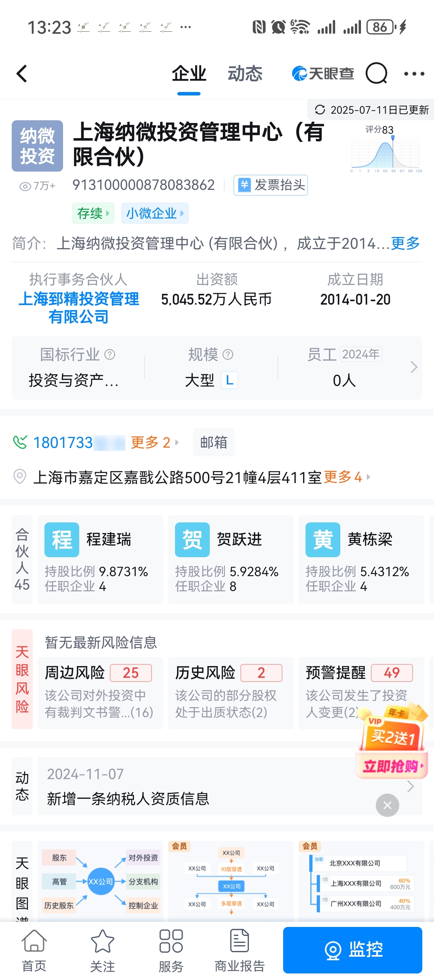Open 上海郅精投资管理有限公司 partner link
The image size is (434, 980).
click(x=79, y=308)
